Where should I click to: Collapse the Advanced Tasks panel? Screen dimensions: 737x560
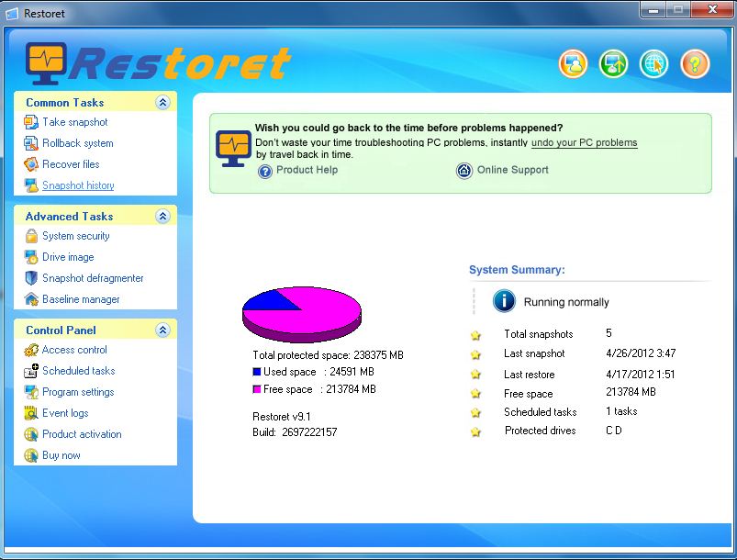[162, 217]
